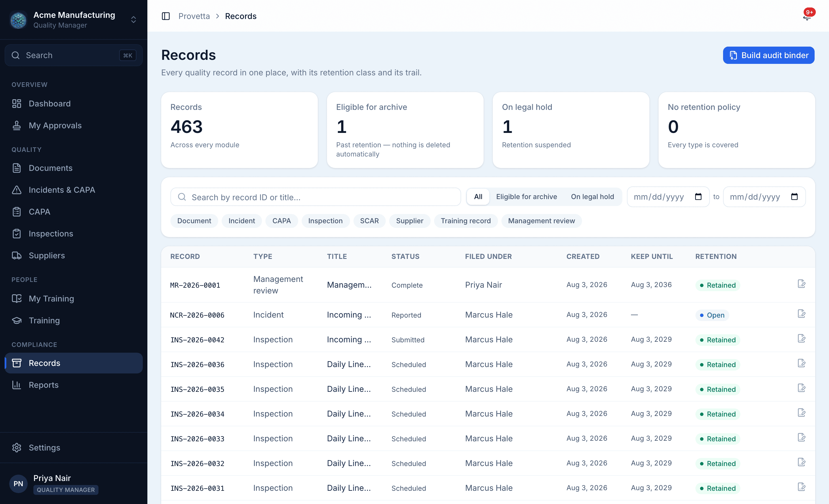Screen dimensions: 829x504
Task: Open Settings gear in sidebar
Action: click(16, 448)
